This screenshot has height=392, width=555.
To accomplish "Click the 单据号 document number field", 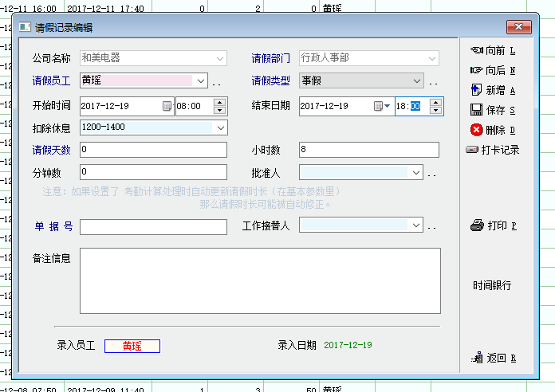I will click(x=153, y=227).
